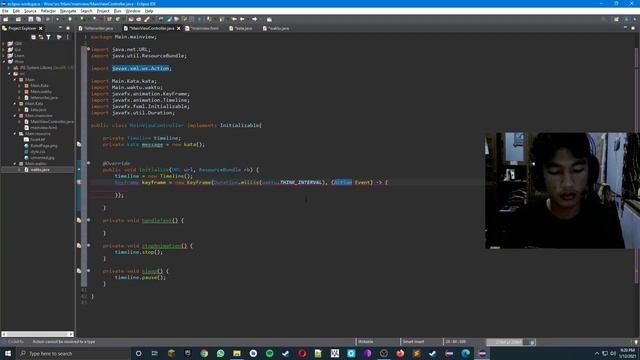
Task: Click the taskbar search box
Action: (x=73, y=353)
